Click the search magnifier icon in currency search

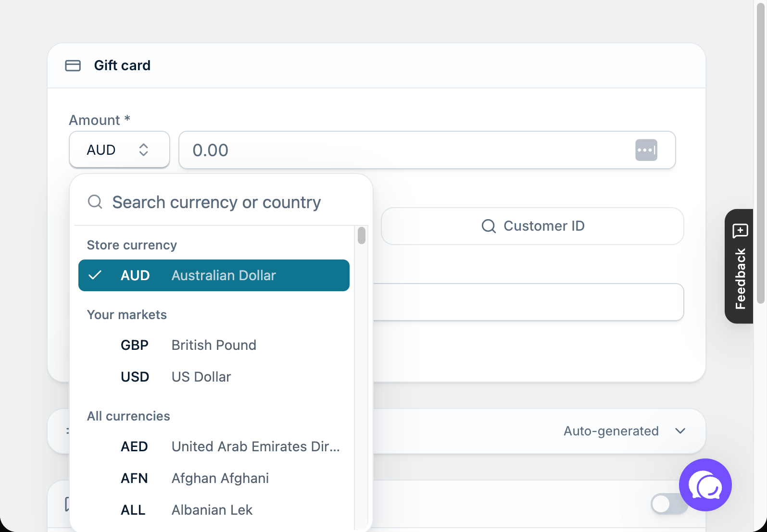point(95,202)
